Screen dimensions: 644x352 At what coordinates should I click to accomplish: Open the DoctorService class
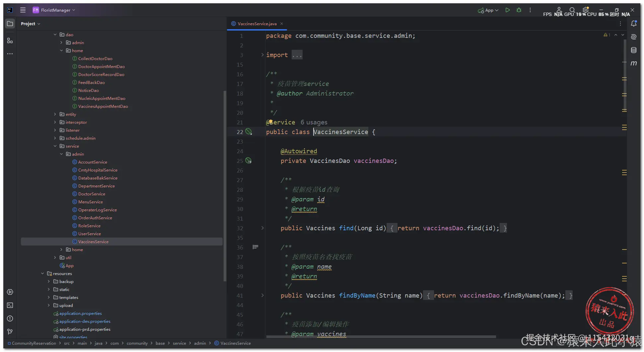click(92, 194)
